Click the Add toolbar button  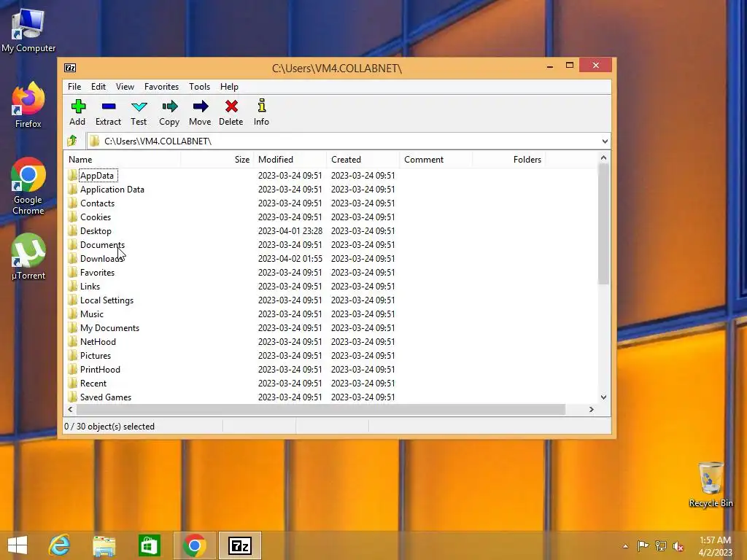(x=77, y=113)
